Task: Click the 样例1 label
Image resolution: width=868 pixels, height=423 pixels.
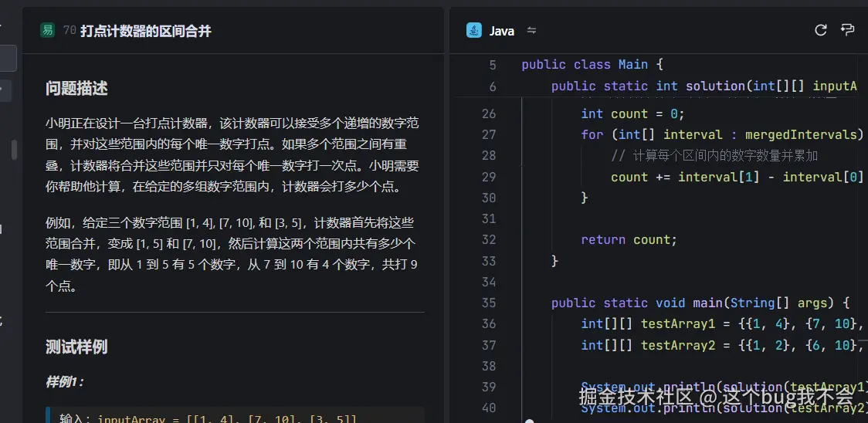Action: 64,383
